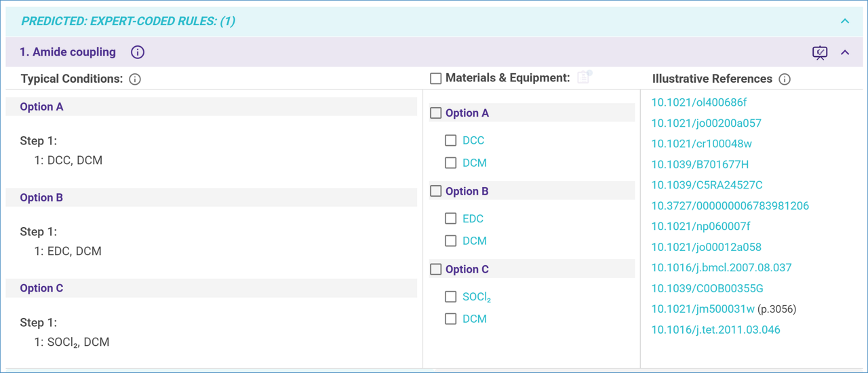Tick the Option C materials checkbox
The width and height of the screenshot is (868, 373).
[436, 269]
